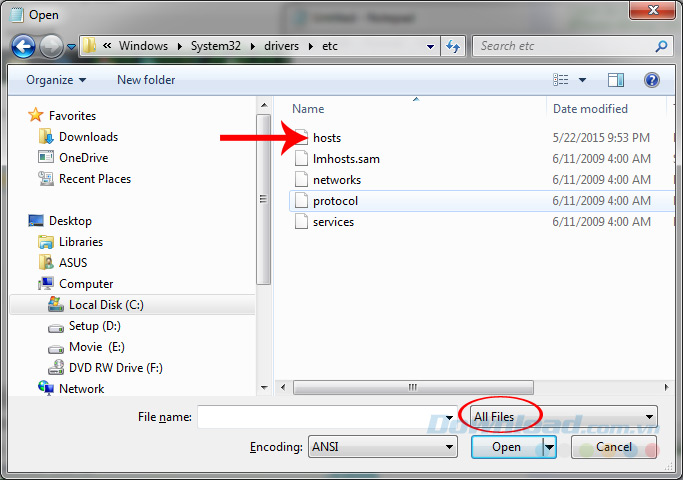Click the Movie (E:) drive icon
This screenshot has height=480, width=683.
pos(56,348)
